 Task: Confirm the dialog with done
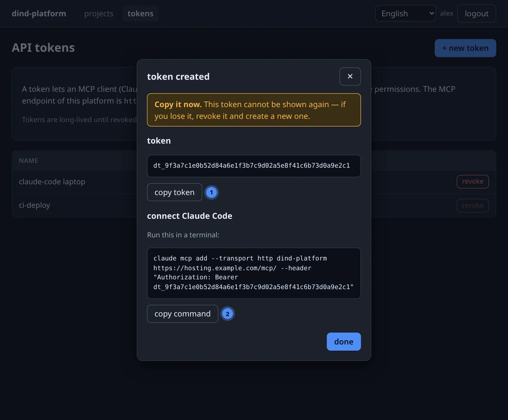coord(344,342)
